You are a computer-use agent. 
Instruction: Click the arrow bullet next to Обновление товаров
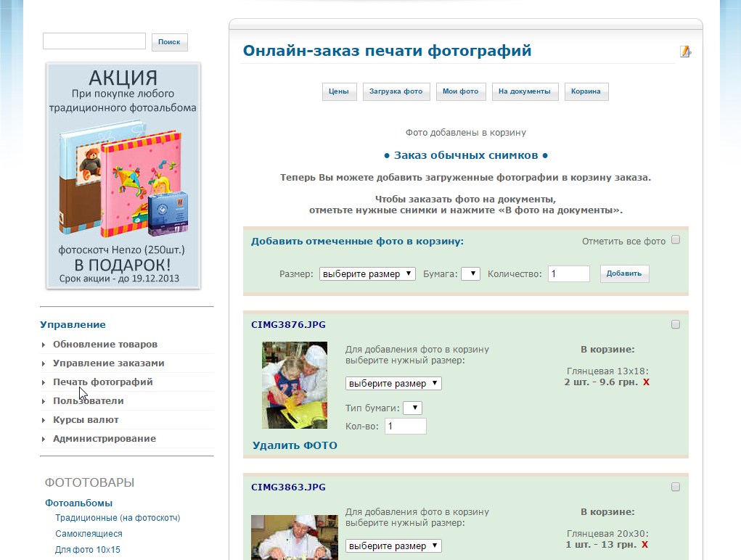tap(44, 345)
